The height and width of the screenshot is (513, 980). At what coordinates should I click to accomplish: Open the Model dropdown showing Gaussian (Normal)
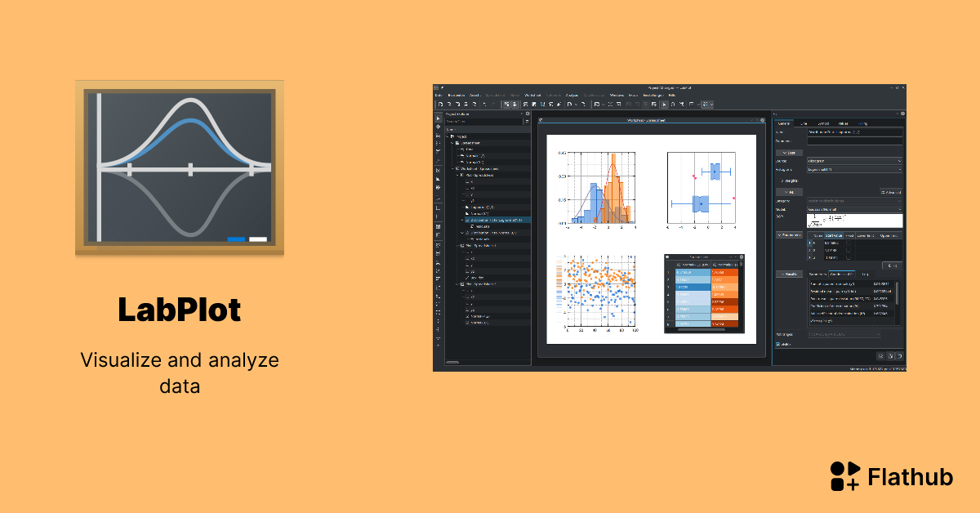[x=853, y=209]
